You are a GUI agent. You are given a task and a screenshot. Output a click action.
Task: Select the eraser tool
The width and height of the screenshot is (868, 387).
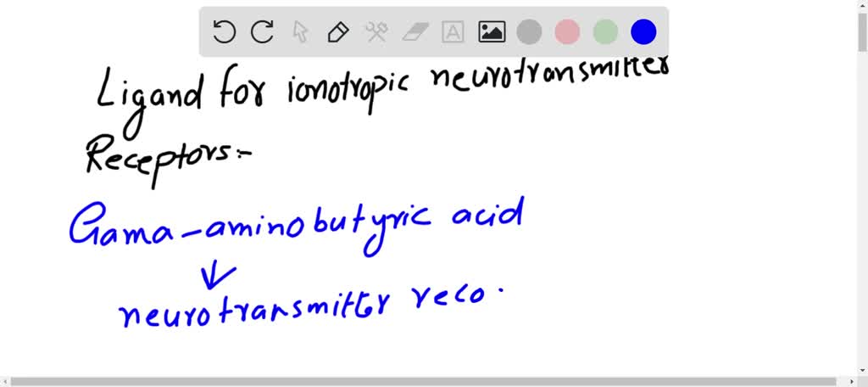click(x=415, y=32)
